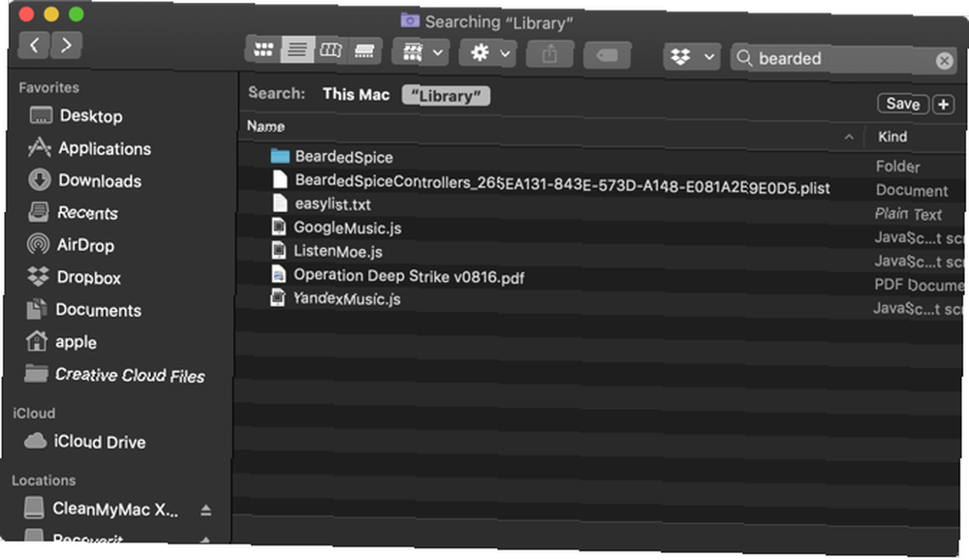Clear the search field text
This screenshot has height=560, width=969.
(x=944, y=61)
